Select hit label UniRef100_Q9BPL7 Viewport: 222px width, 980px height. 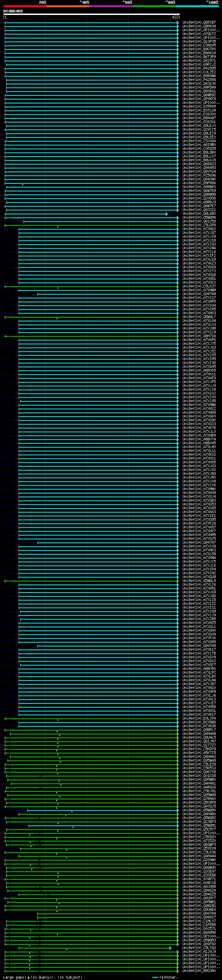click(x=199, y=730)
